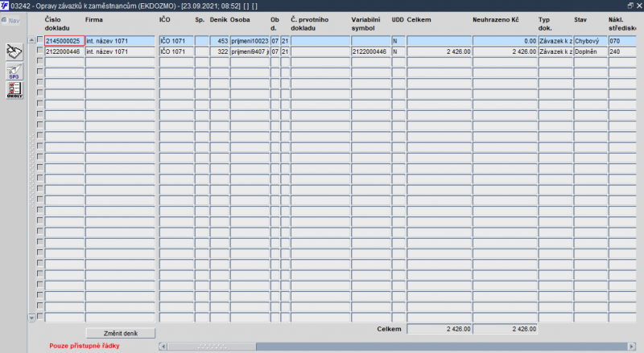Click Typ dok. field in second row
Image resolution: width=644 pixels, height=353 pixels.
pyautogui.click(x=555, y=51)
